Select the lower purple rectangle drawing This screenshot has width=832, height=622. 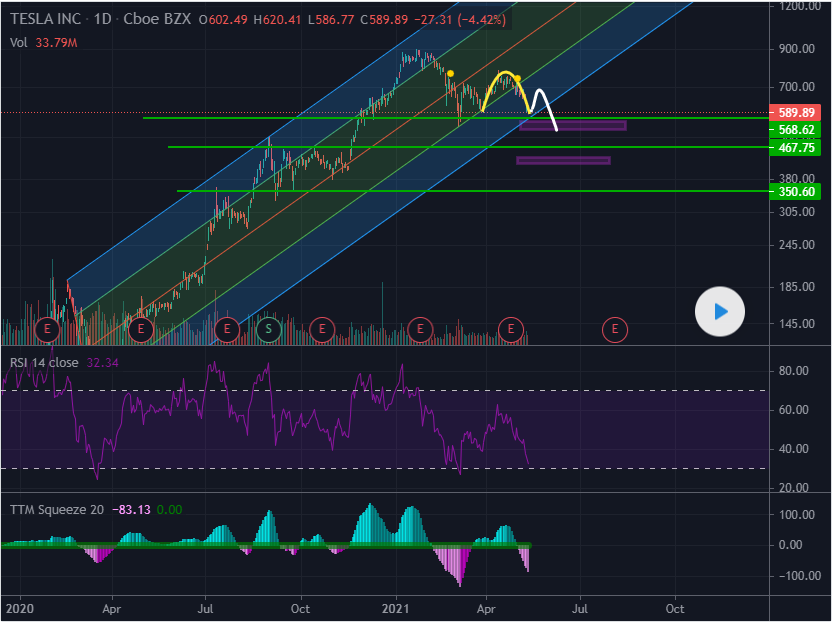click(x=563, y=160)
